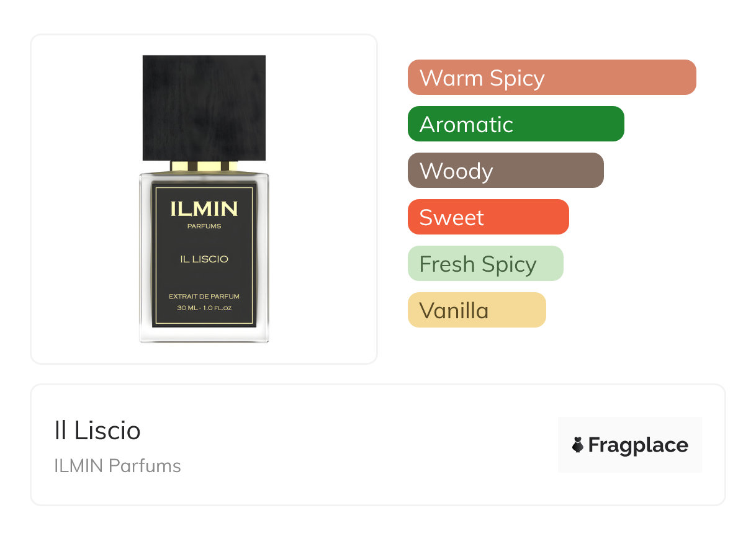Click the yellow Vanilla accord bar
Viewport: 756px width, 536px height.
[476, 310]
